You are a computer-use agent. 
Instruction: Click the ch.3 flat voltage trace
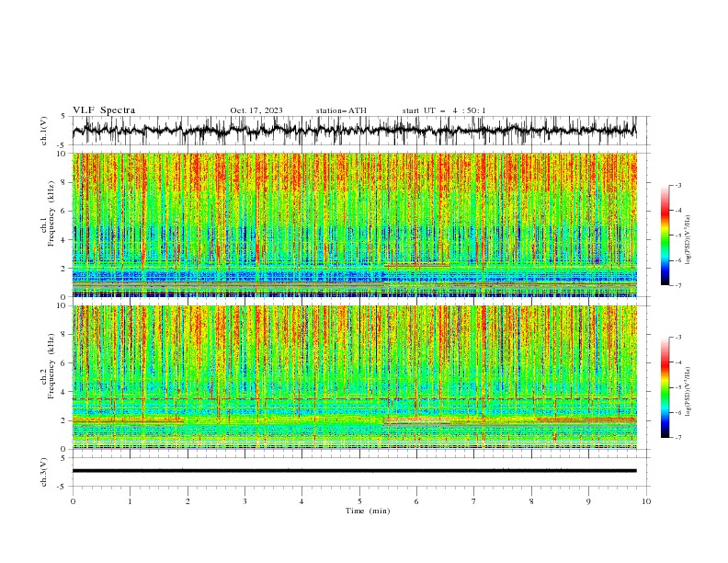(x=354, y=471)
